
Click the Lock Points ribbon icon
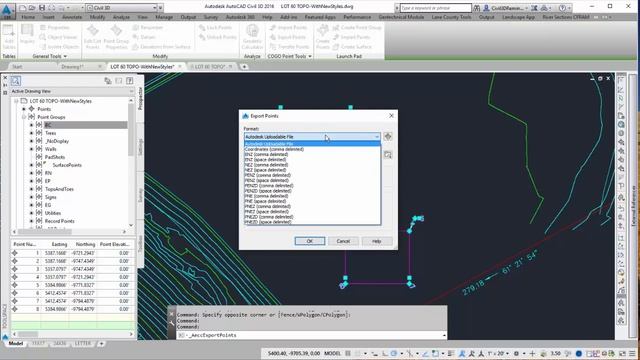point(216,27)
